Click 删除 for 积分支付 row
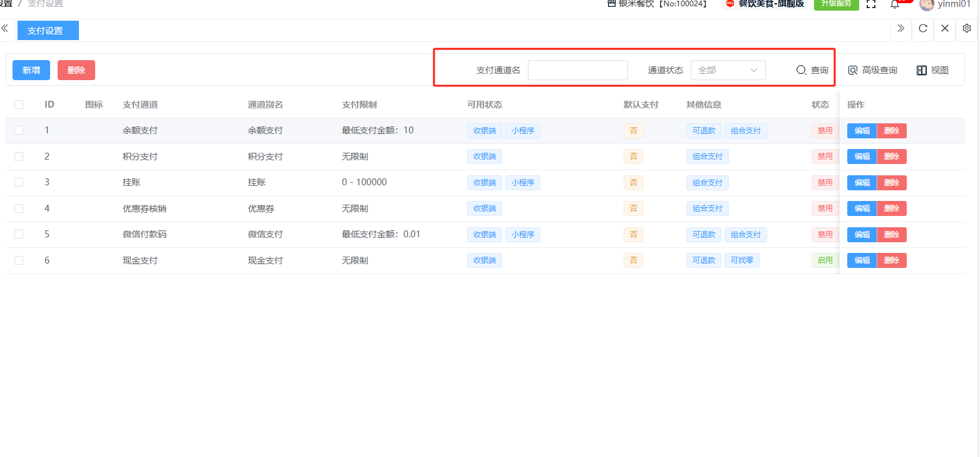Screen dimensions: 980x457 click(x=892, y=157)
